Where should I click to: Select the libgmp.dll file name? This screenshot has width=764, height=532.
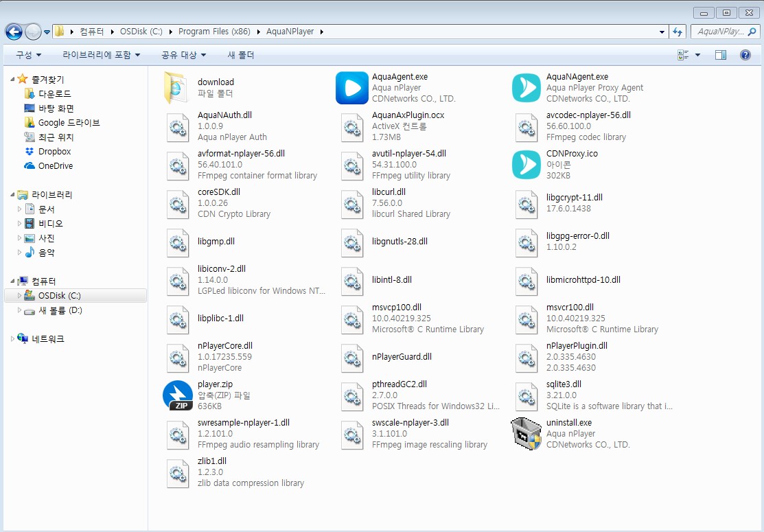coord(216,242)
